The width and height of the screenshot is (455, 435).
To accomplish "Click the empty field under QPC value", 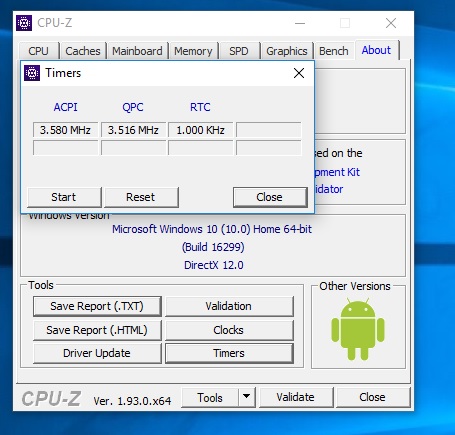I will (x=133, y=148).
